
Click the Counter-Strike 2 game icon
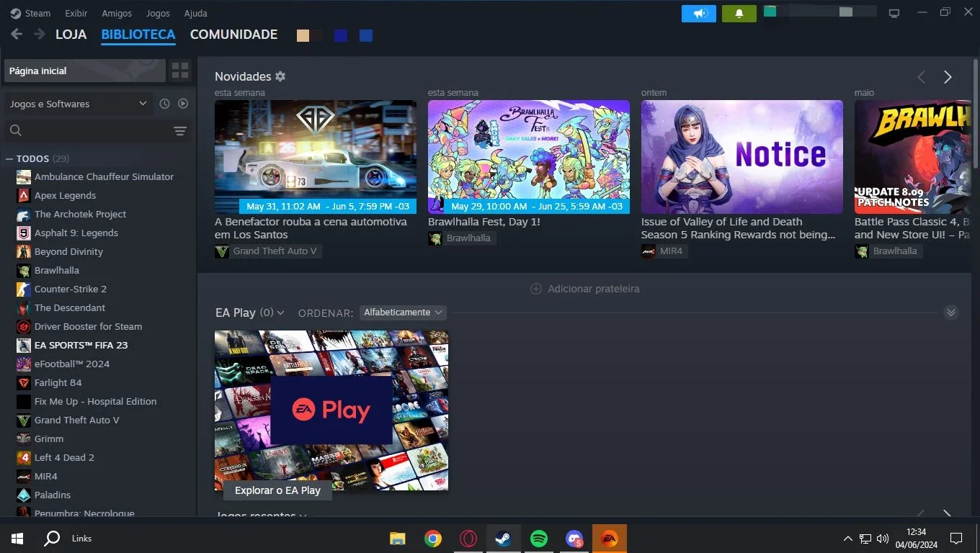coord(24,289)
